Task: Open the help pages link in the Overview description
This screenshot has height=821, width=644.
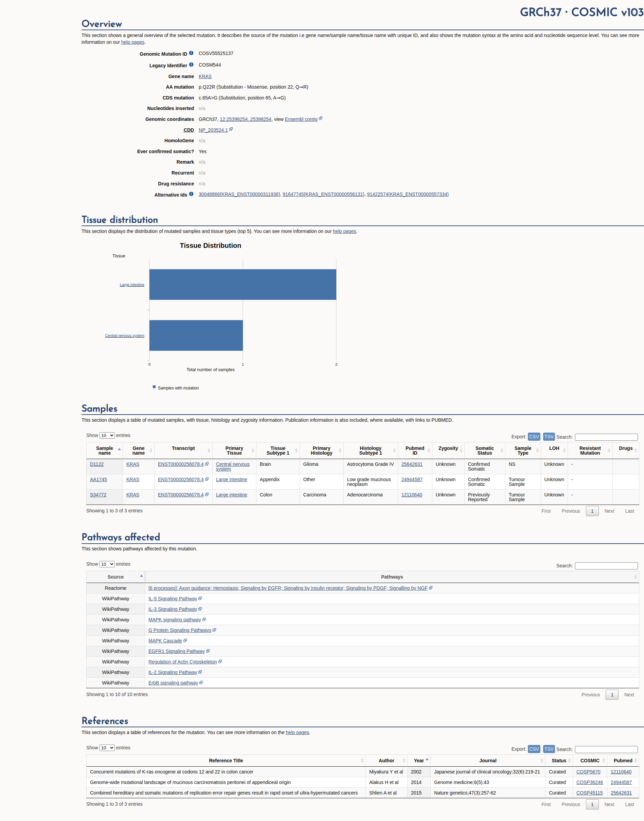Action: [x=133, y=42]
